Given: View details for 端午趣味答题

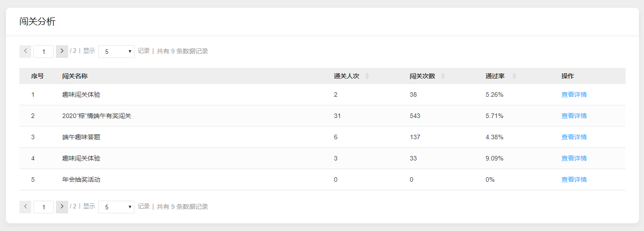Looking at the screenshot, I should 574,137.
